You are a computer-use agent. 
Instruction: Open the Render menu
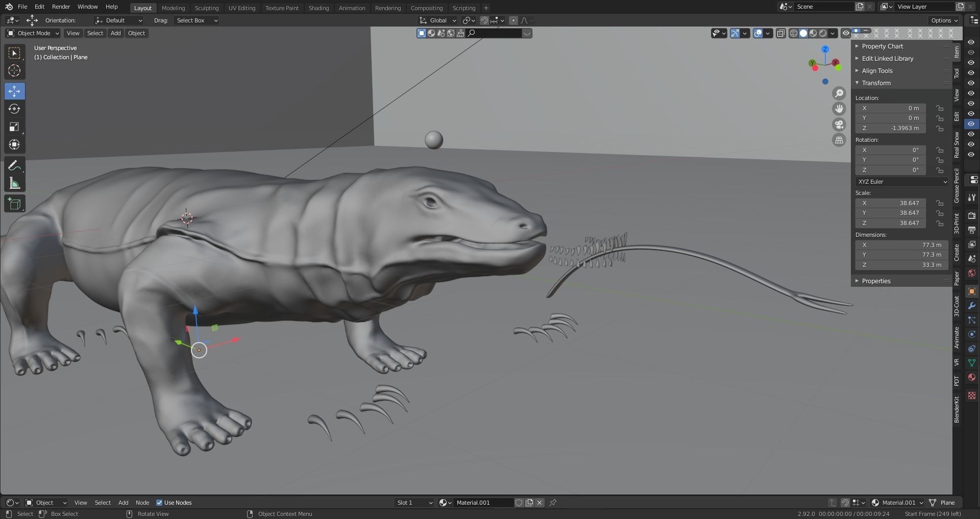click(x=61, y=7)
